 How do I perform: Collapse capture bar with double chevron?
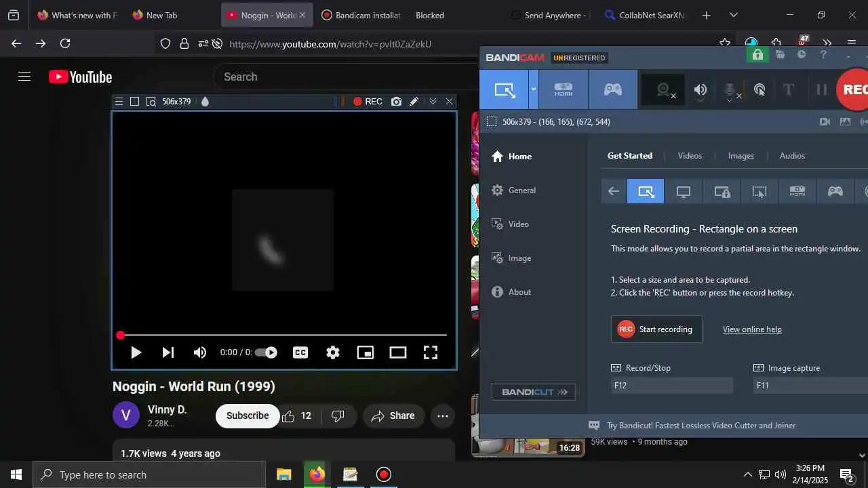coord(433,102)
